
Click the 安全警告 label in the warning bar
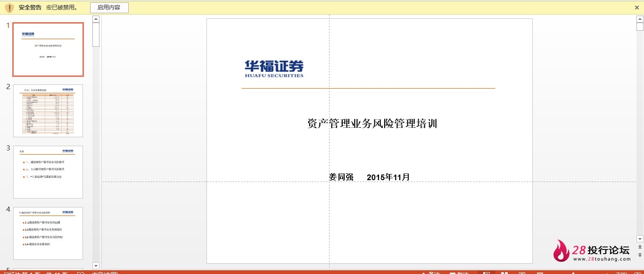tap(30, 8)
